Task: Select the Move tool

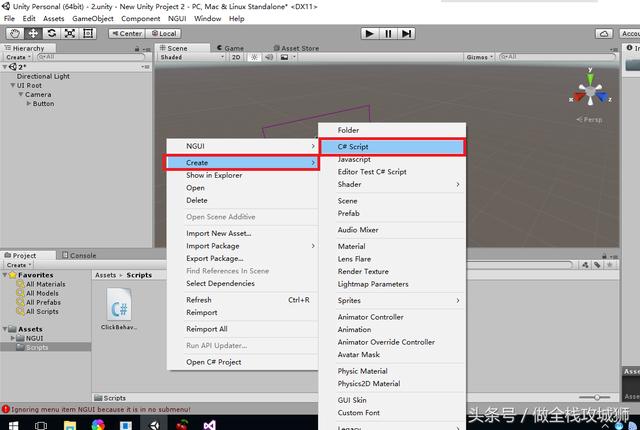Action: point(33,33)
